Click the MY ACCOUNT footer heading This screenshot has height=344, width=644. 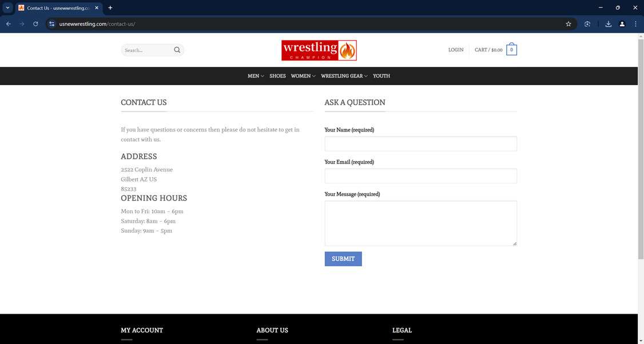point(142,330)
